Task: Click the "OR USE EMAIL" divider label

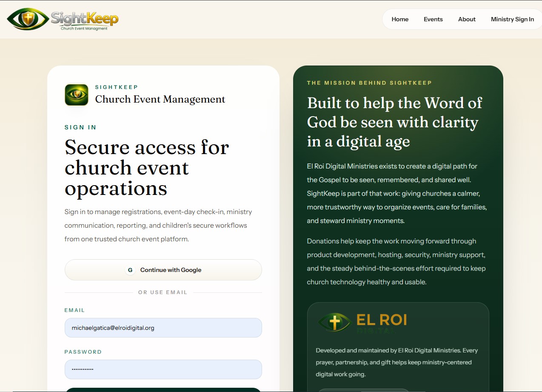Action: [163, 292]
